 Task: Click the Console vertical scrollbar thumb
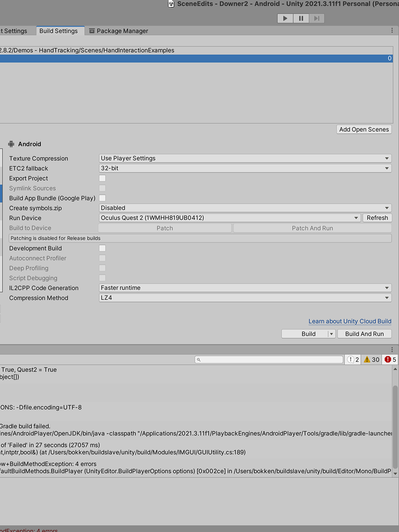click(x=395, y=427)
